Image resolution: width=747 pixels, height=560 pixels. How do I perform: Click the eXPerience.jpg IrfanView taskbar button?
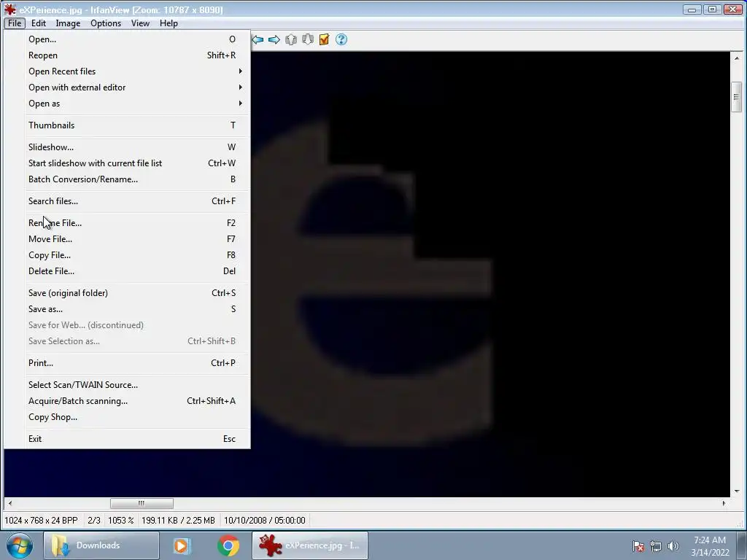pyautogui.click(x=310, y=545)
